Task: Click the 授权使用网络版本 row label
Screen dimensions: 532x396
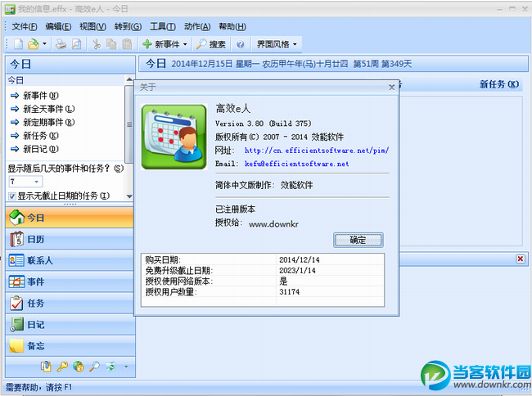Action: [179, 281]
